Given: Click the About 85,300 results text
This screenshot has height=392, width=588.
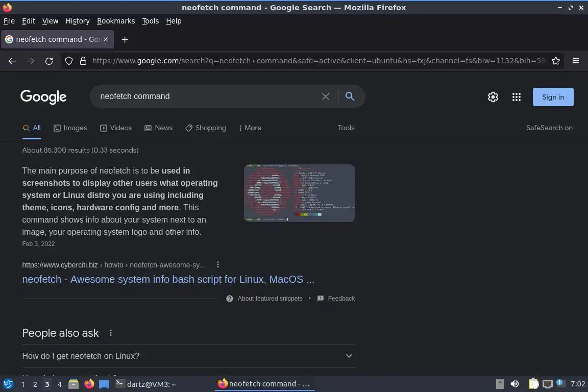Looking at the screenshot, I should (80, 151).
